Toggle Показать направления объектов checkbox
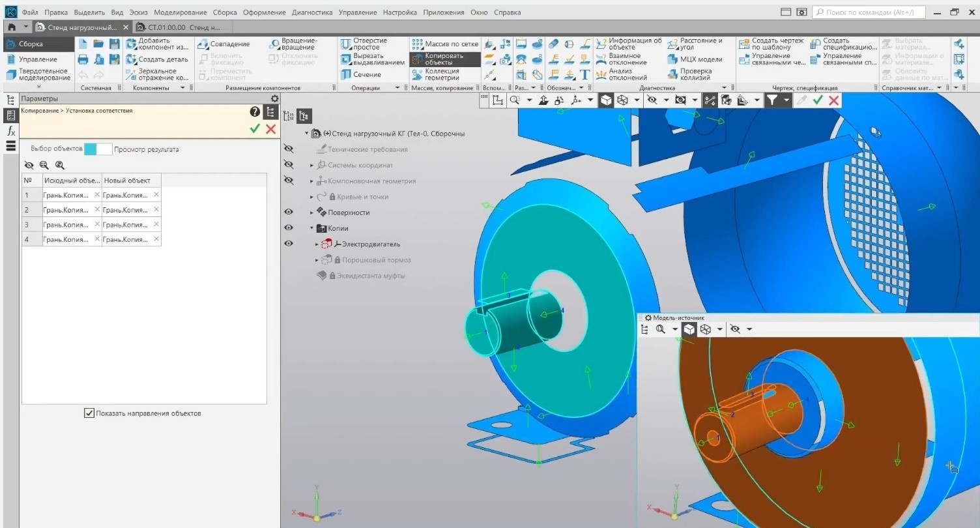 point(89,413)
